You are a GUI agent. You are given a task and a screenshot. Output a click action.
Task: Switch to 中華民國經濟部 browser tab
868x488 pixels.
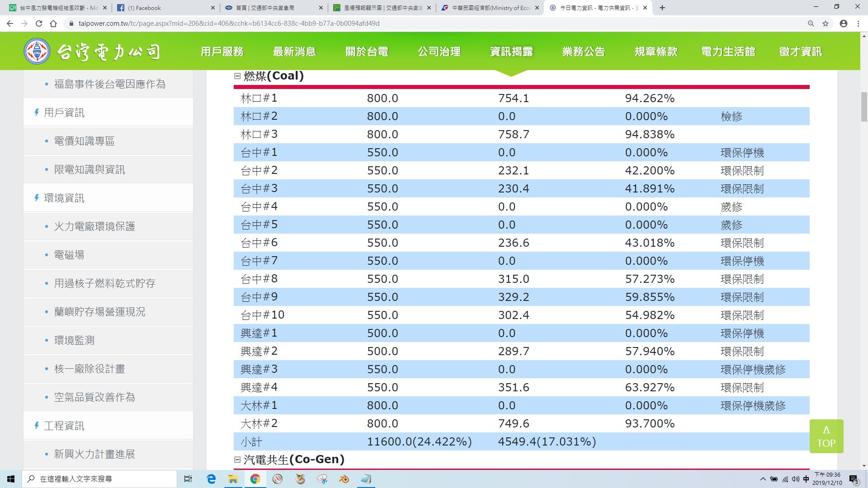[x=491, y=8]
